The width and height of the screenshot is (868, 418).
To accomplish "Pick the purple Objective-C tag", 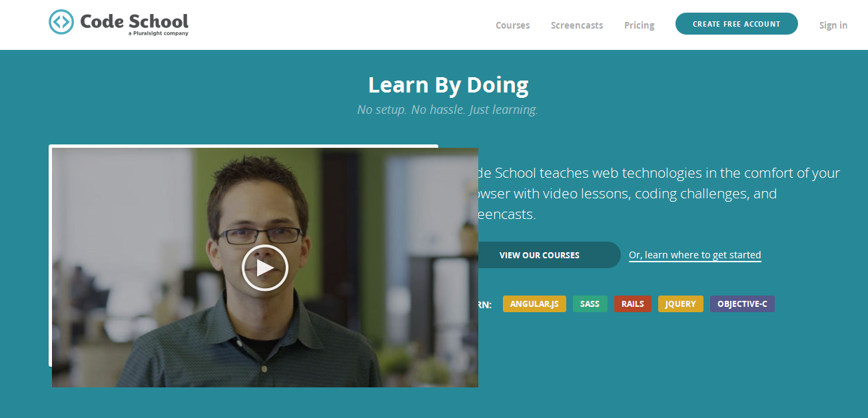I will tap(742, 304).
